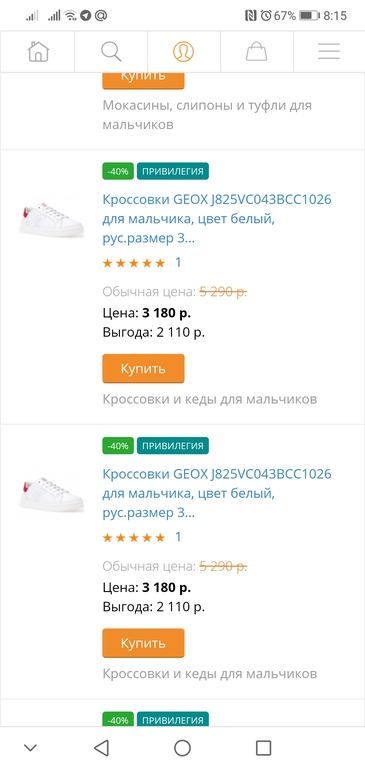View reviews via first product's star rating
Screen dimensions: 365x770
coord(134,263)
